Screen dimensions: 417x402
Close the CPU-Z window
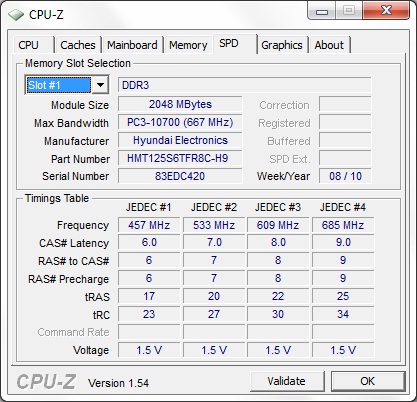point(386,10)
